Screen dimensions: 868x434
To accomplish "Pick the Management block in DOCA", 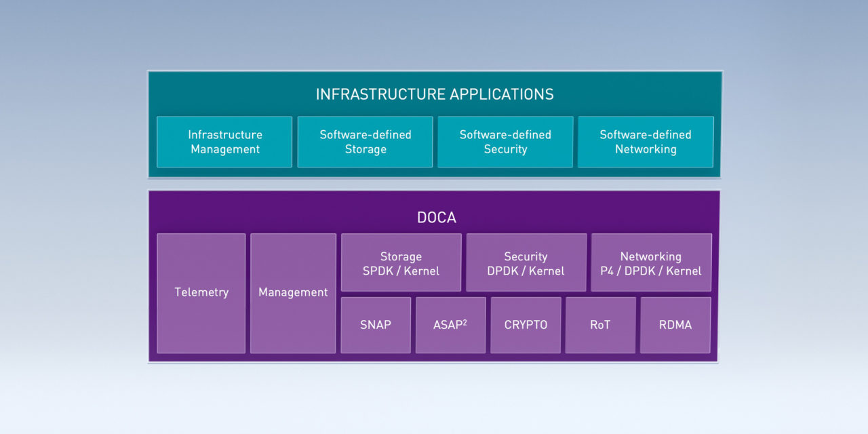I will pos(293,293).
